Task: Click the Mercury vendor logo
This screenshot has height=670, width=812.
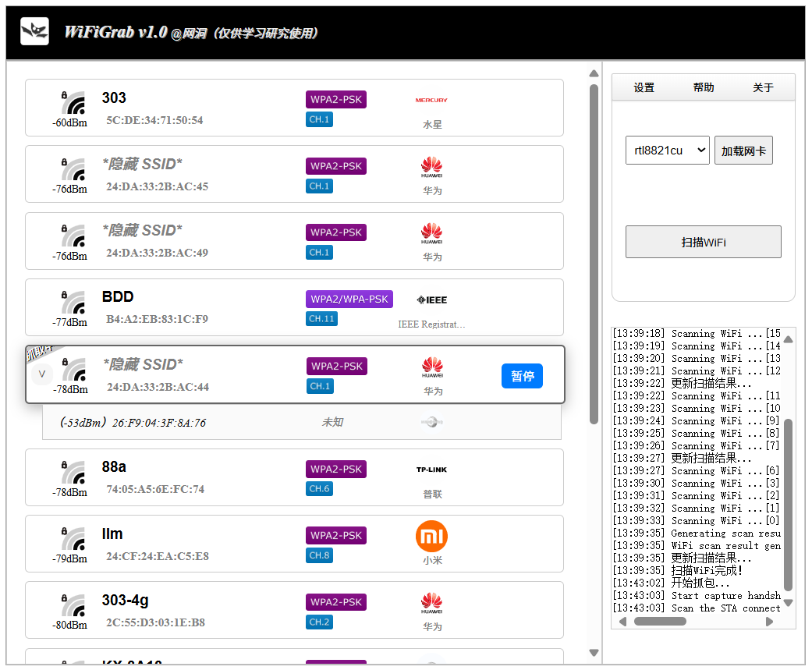Action: pyautogui.click(x=431, y=100)
